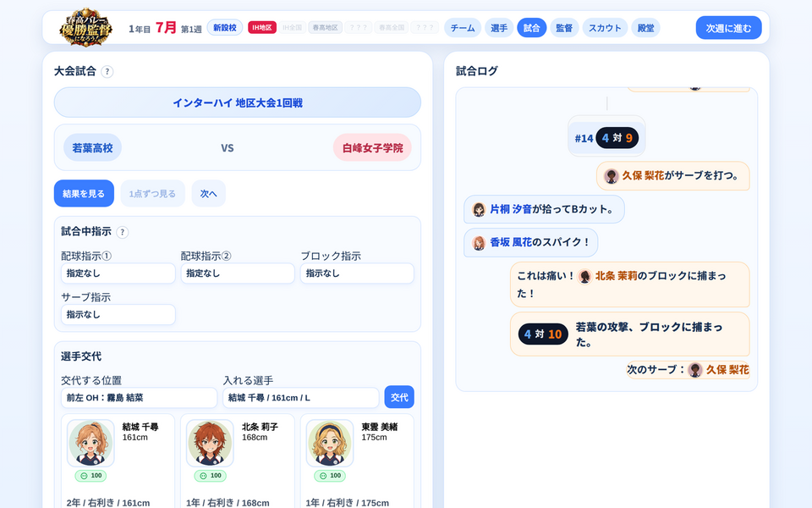Open help icon beside 試合中指示
The height and width of the screenshot is (508, 812).
coord(122,232)
